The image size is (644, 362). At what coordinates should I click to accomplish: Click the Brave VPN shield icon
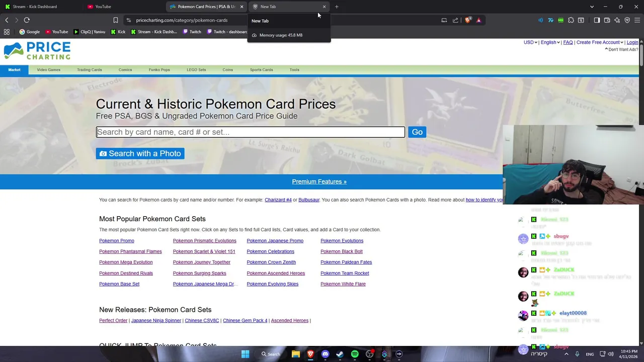(627, 20)
